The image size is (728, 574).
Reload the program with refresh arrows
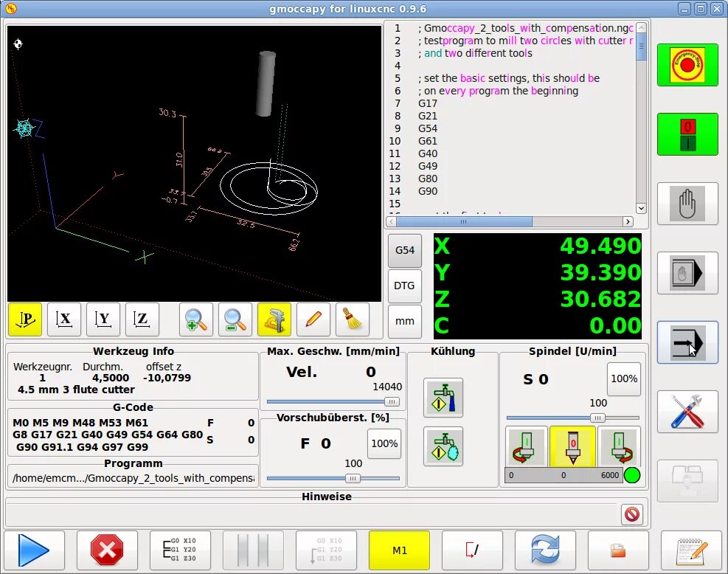pyautogui.click(x=545, y=550)
